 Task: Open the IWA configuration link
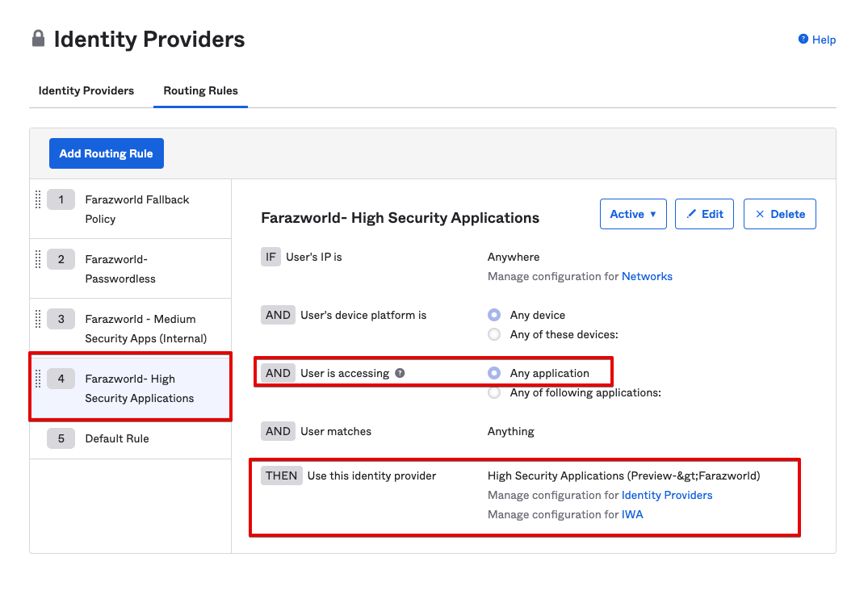(x=632, y=514)
